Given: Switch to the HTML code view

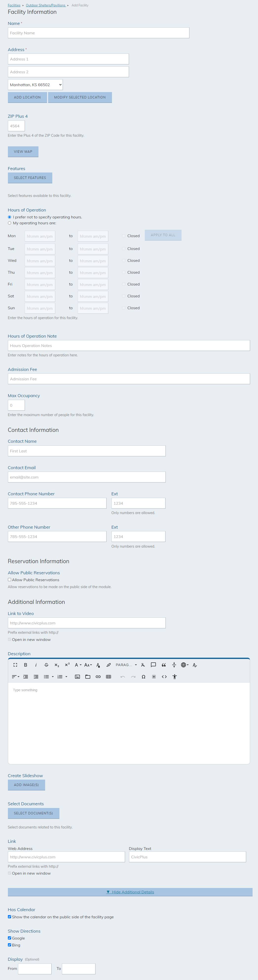Looking at the screenshot, I should [x=164, y=677].
